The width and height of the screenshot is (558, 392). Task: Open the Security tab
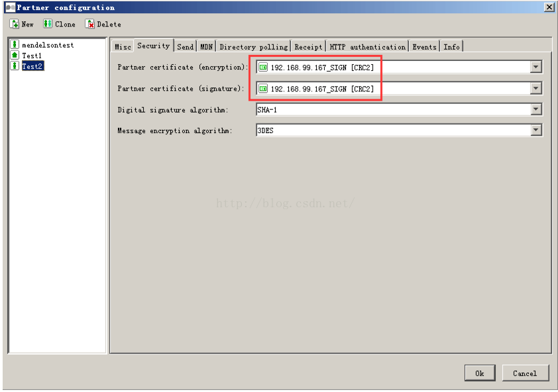(x=153, y=46)
